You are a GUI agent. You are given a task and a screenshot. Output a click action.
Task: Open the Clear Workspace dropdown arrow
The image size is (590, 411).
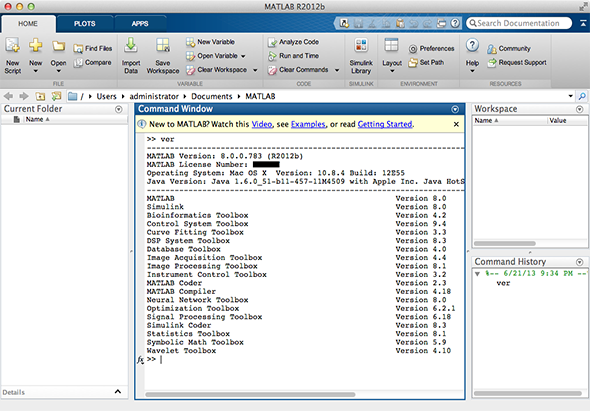coord(255,70)
